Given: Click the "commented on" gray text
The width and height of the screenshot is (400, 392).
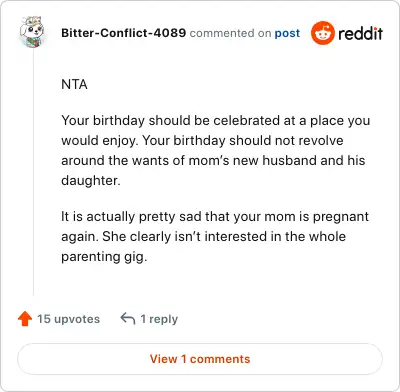Looking at the screenshot, I should 230,33.
